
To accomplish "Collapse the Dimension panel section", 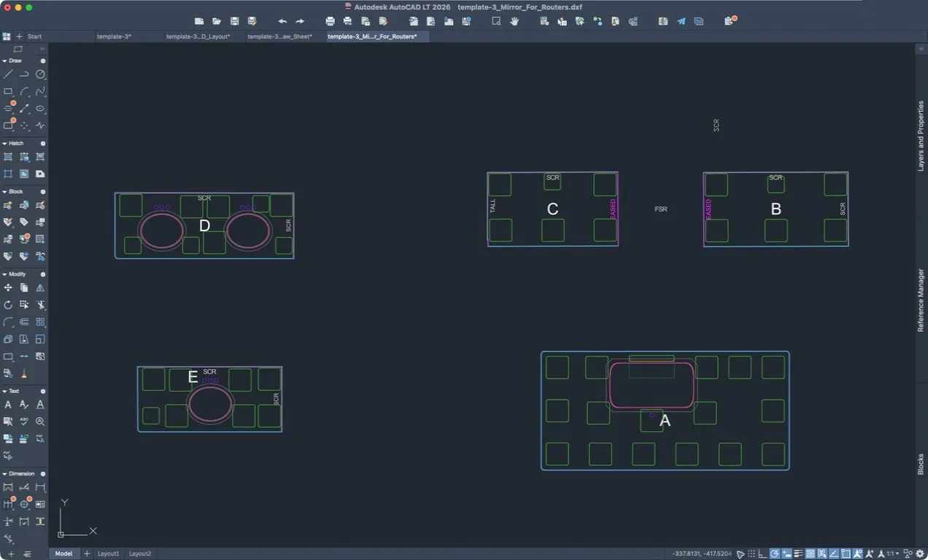I will click(x=4, y=474).
